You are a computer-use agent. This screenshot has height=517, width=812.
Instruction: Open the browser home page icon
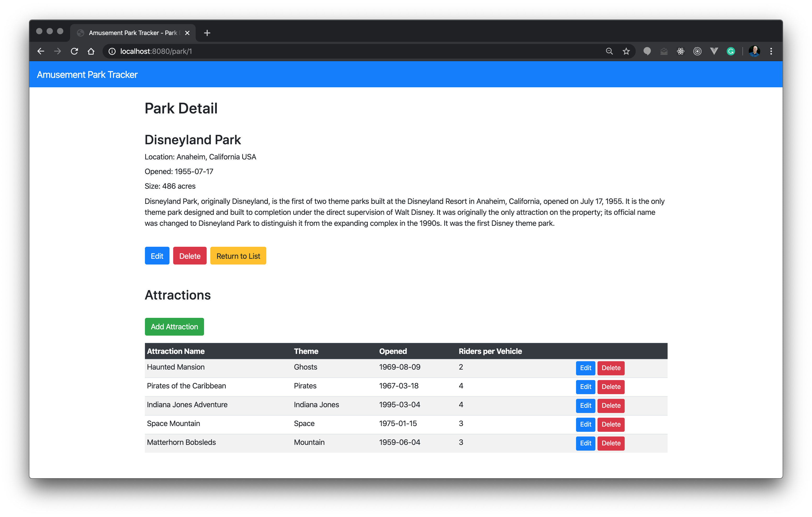(91, 51)
